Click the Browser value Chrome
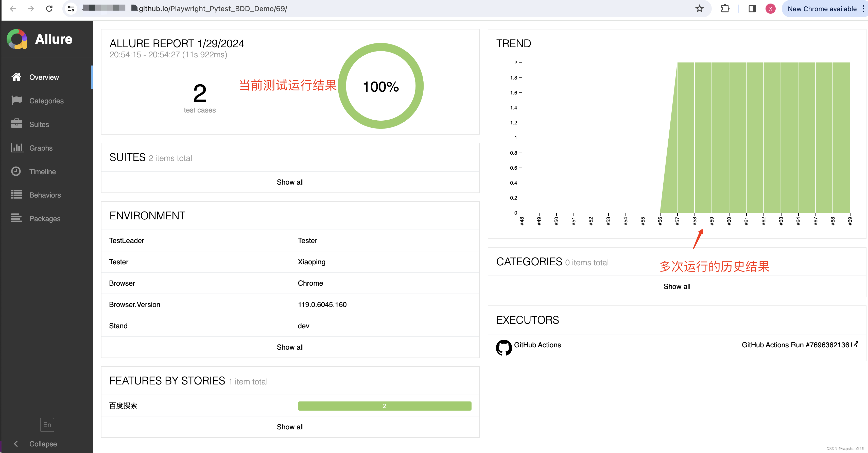Viewport: 868px width, 453px height. click(x=310, y=283)
